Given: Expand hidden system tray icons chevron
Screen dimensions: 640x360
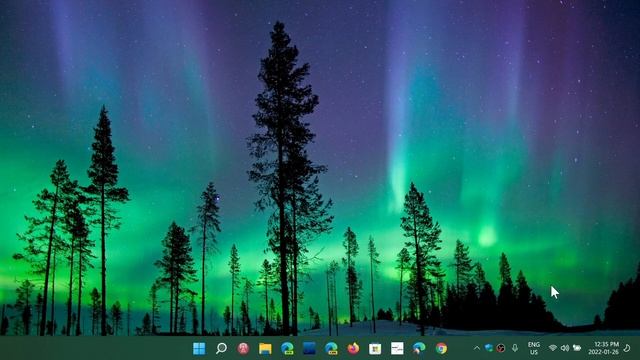Looking at the screenshot, I should [477, 348].
